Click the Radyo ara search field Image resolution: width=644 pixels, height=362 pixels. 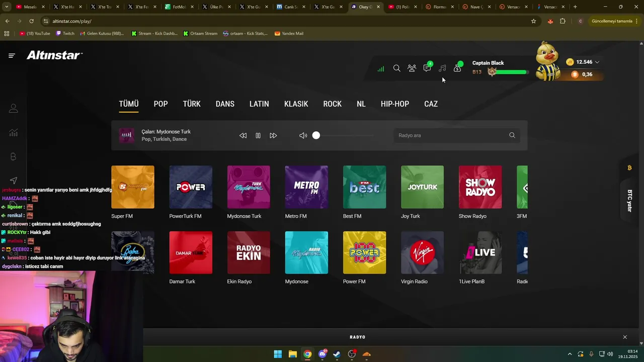457,135
